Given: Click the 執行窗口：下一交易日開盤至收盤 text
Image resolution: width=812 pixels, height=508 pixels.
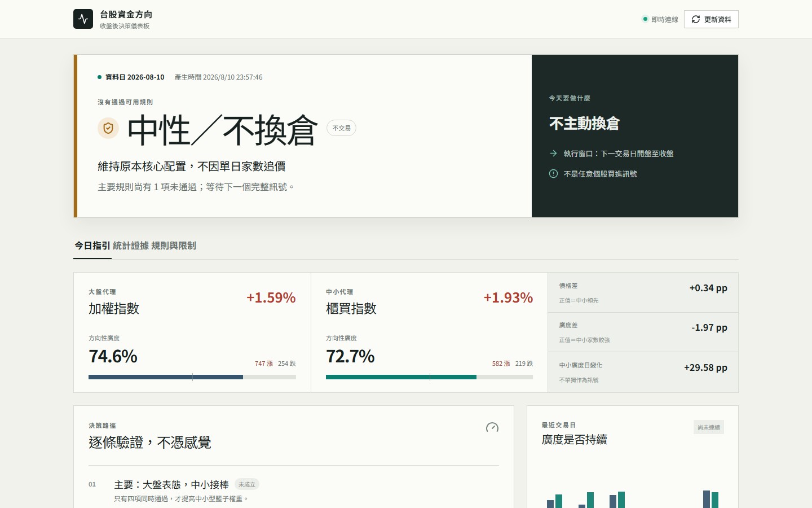Looking at the screenshot, I should [x=619, y=154].
